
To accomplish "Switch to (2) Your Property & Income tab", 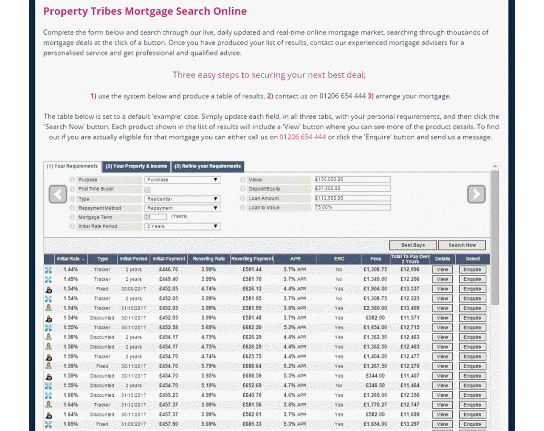I will pos(136,167).
